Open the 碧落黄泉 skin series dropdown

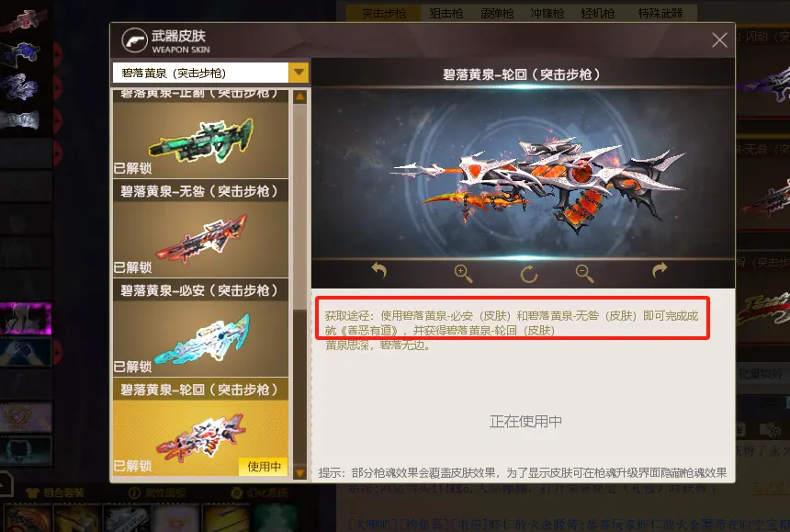(x=299, y=73)
